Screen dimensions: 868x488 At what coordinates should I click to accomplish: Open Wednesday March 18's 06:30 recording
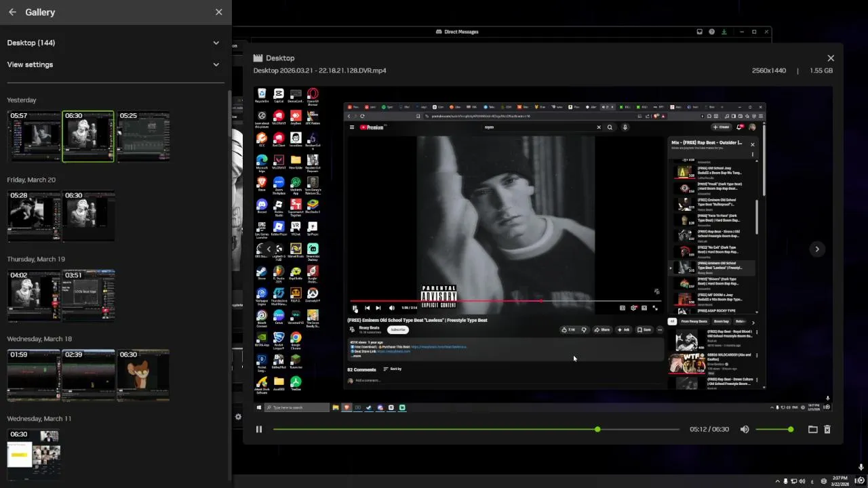(x=143, y=375)
